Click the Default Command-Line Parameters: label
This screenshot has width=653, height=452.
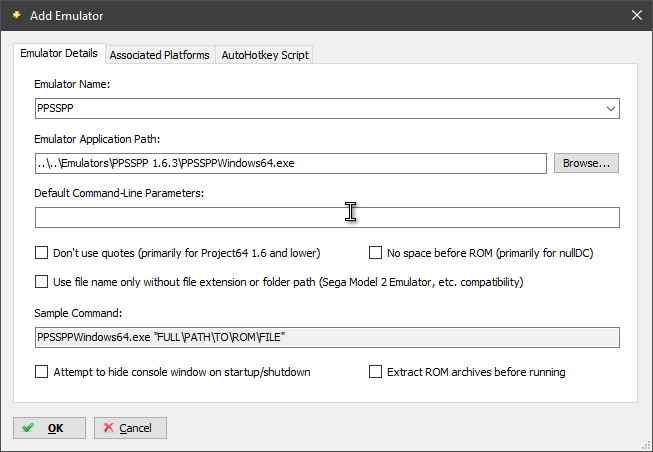pos(119,193)
